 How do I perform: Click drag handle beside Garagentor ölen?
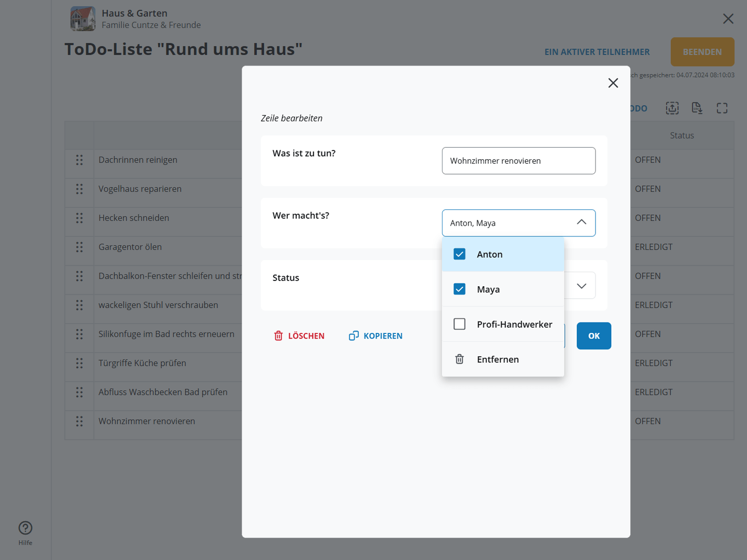[x=79, y=247]
